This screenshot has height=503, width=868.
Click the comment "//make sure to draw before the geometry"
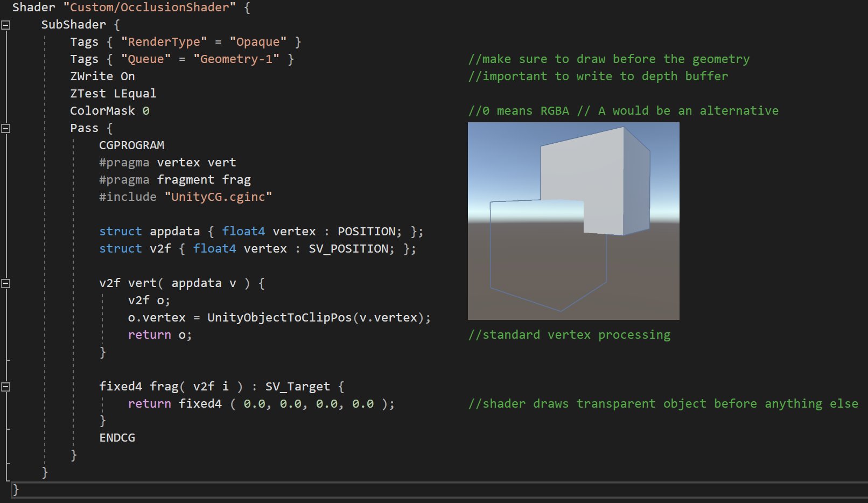609,59
